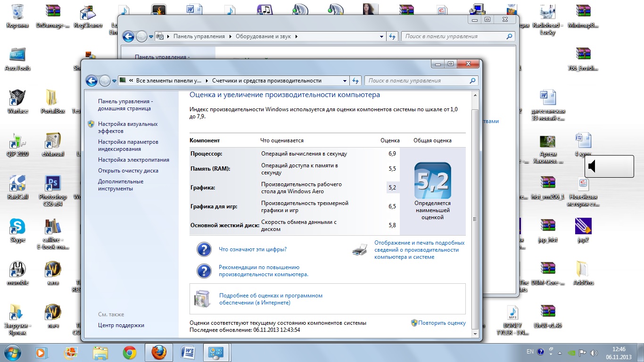Switch to Firefox on the taskbar

[x=159, y=352]
